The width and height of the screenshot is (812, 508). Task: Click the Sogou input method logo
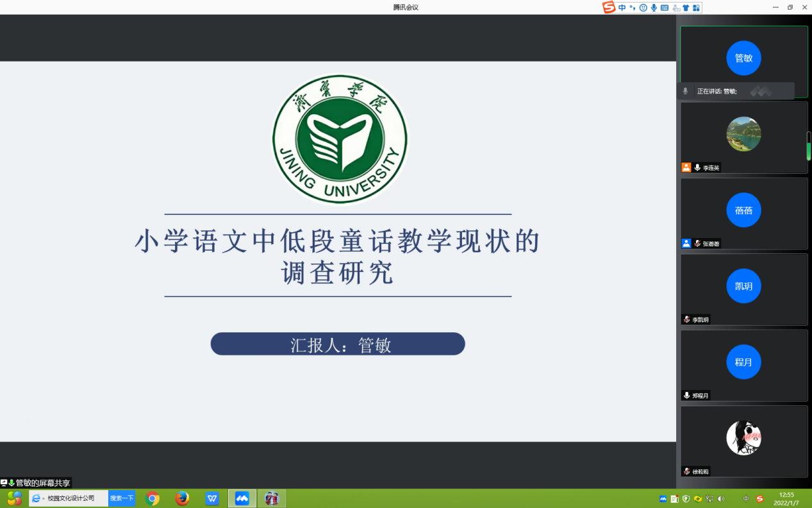click(x=608, y=8)
